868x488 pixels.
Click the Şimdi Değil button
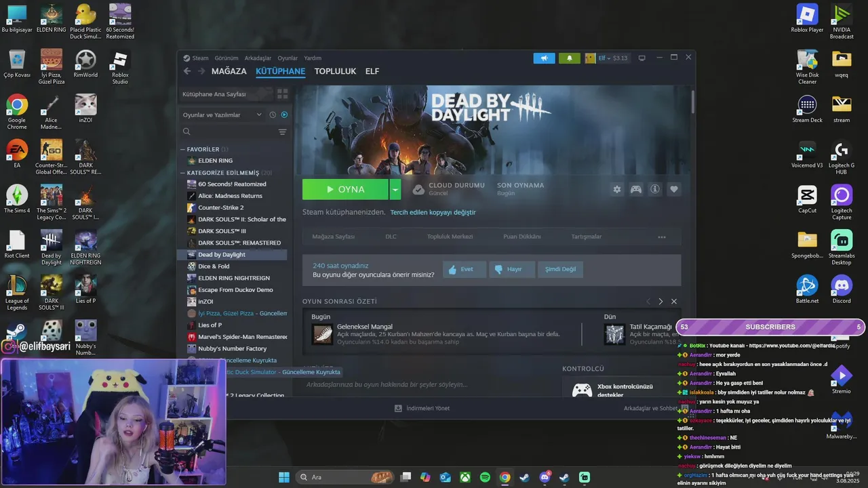(561, 269)
